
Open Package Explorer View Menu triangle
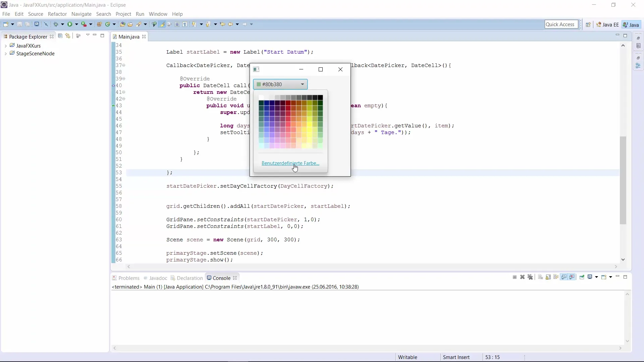tap(88, 35)
